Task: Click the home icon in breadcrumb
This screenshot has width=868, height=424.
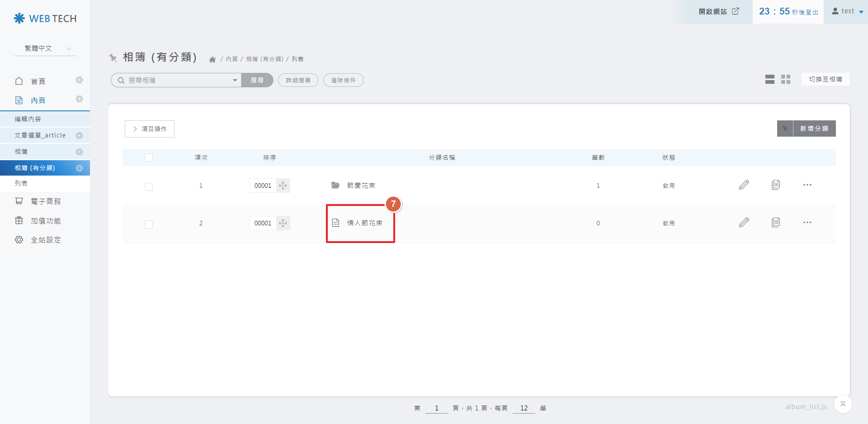Action: [212, 60]
